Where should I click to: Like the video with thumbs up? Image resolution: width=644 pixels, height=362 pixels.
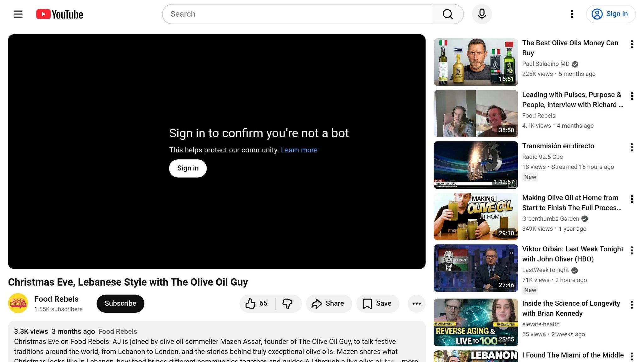point(257,304)
